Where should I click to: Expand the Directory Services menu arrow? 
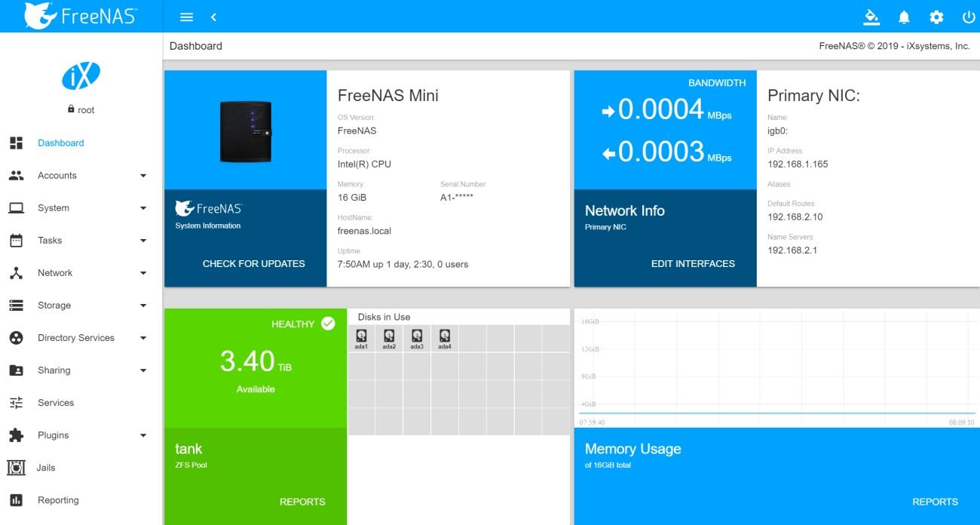click(x=143, y=338)
